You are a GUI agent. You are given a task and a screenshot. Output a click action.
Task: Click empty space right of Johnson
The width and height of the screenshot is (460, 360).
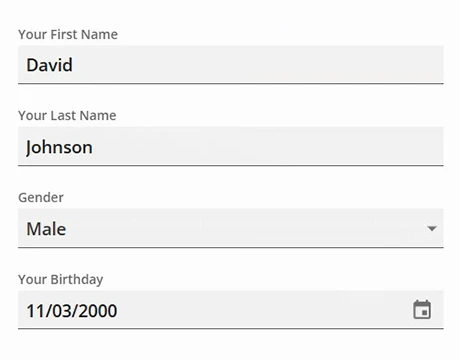pyautogui.click(x=267, y=146)
